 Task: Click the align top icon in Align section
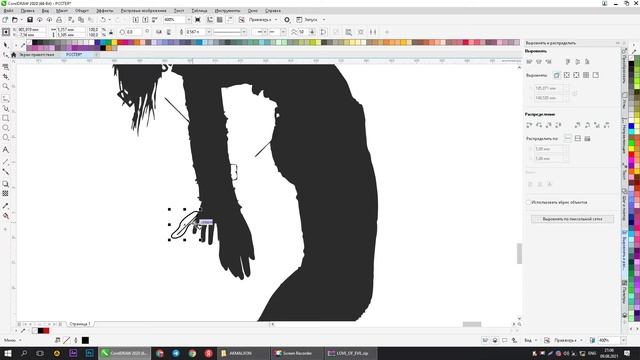pyautogui.click(x=568, y=62)
